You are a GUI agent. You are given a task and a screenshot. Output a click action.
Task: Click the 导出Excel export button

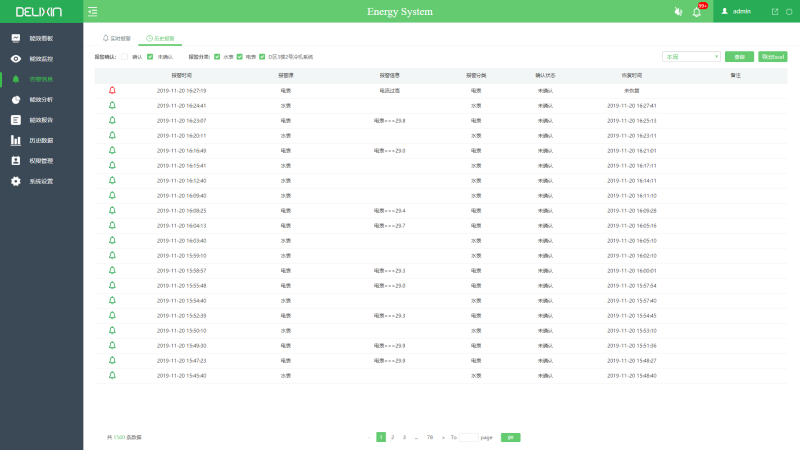773,57
